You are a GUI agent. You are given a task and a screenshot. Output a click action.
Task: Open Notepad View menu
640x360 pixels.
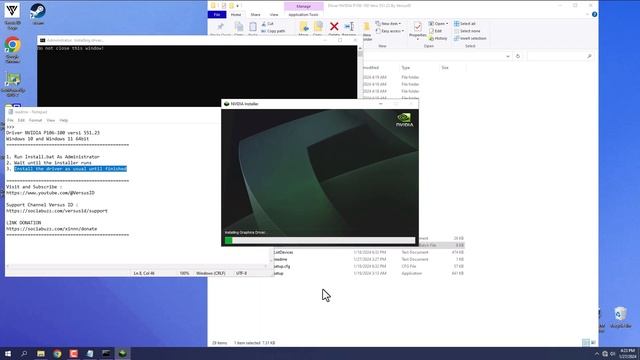pos(51,120)
